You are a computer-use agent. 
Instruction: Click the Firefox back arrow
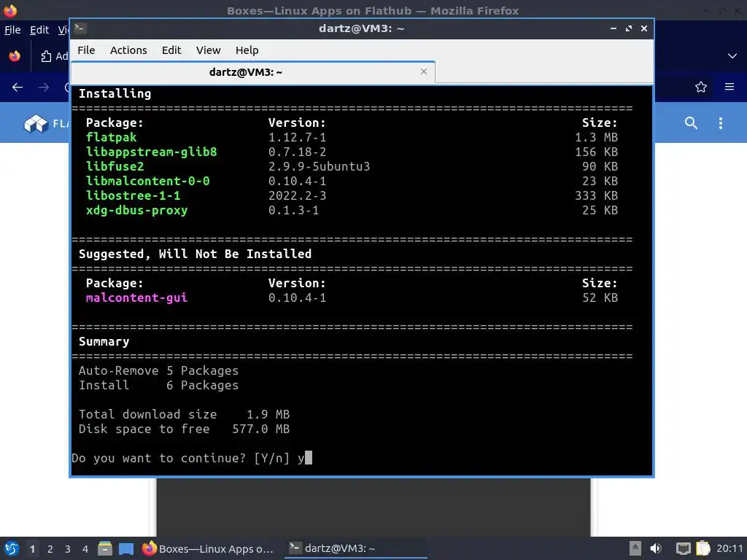coord(18,87)
